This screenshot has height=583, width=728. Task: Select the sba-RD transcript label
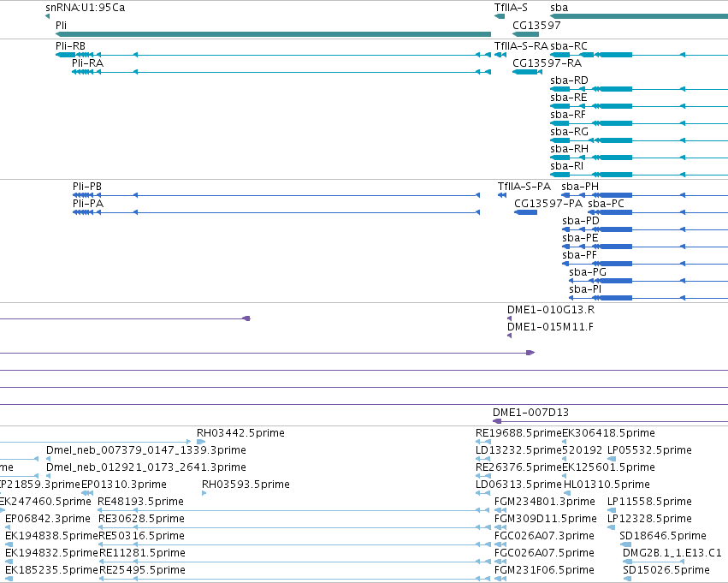(x=569, y=80)
